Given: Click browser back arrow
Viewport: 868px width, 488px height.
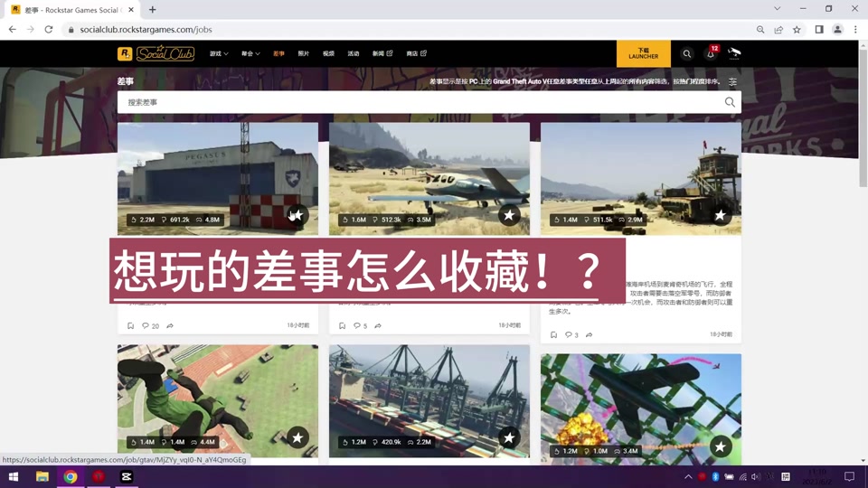Looking at the screenshot, I should tap(12, 29).
